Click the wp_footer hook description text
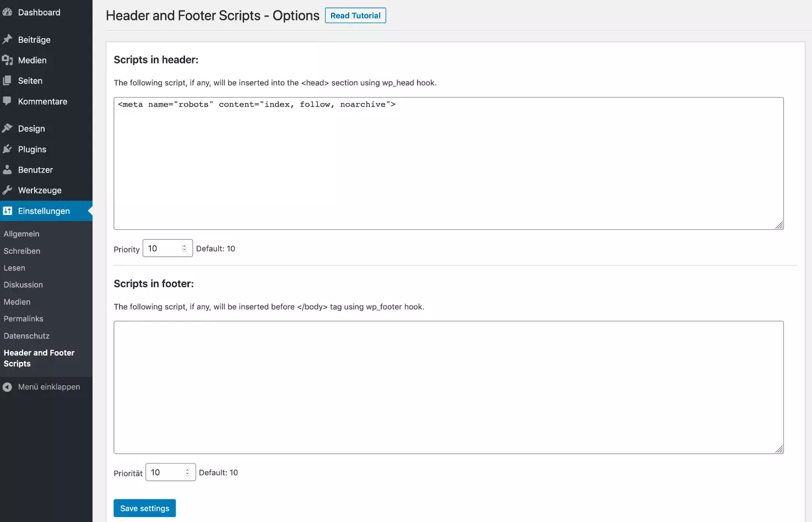Viewport: 812px width, 522px height. [269, 307]
